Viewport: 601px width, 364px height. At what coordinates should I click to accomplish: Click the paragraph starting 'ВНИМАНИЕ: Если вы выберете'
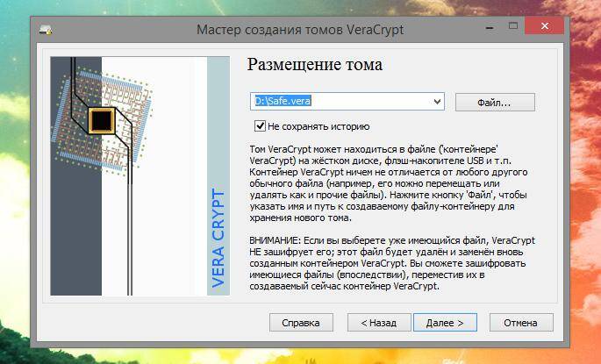[391, 263]
